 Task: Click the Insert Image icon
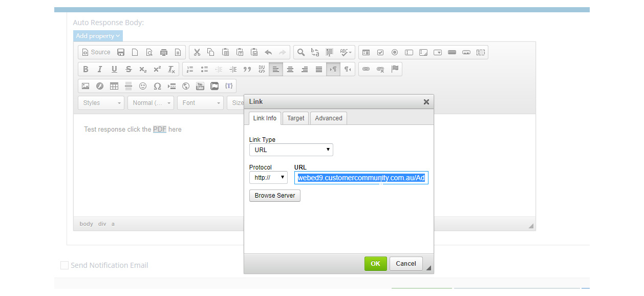coord(85,86)
